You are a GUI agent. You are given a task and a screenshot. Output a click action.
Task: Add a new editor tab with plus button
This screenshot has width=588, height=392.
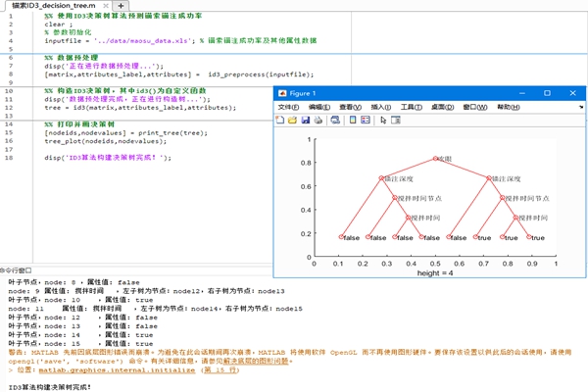pos(122,7)
